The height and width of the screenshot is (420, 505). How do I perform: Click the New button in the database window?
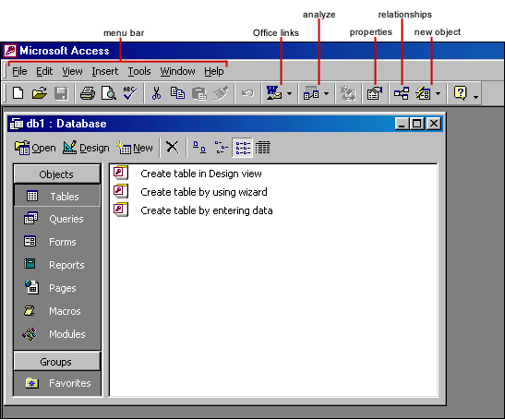pyautogui.click(x=135, y=148)
